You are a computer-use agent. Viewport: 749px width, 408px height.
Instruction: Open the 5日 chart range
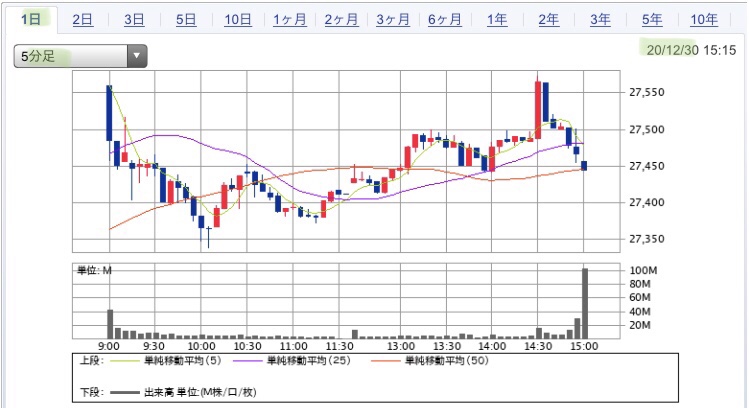186,20
